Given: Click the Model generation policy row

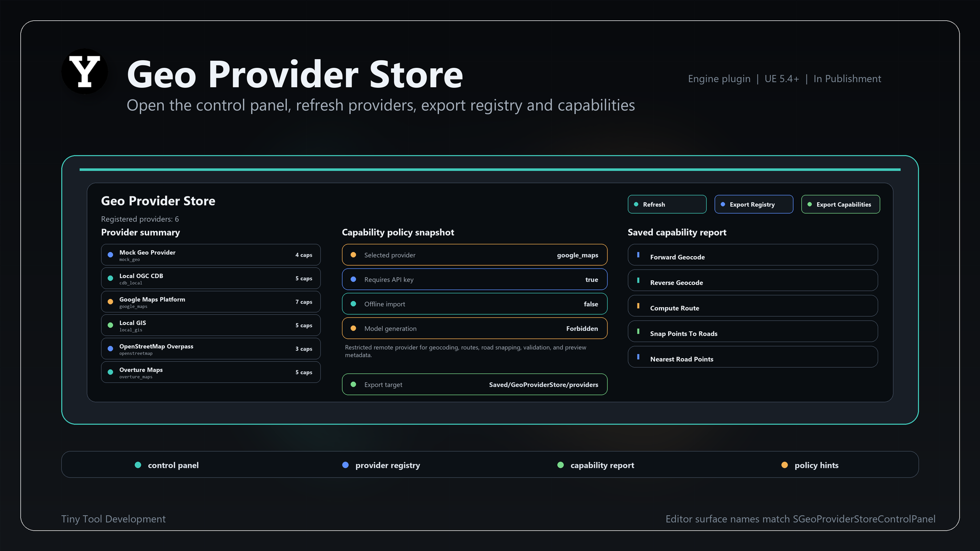Looking at the screenshot, I should pos(475,328).
